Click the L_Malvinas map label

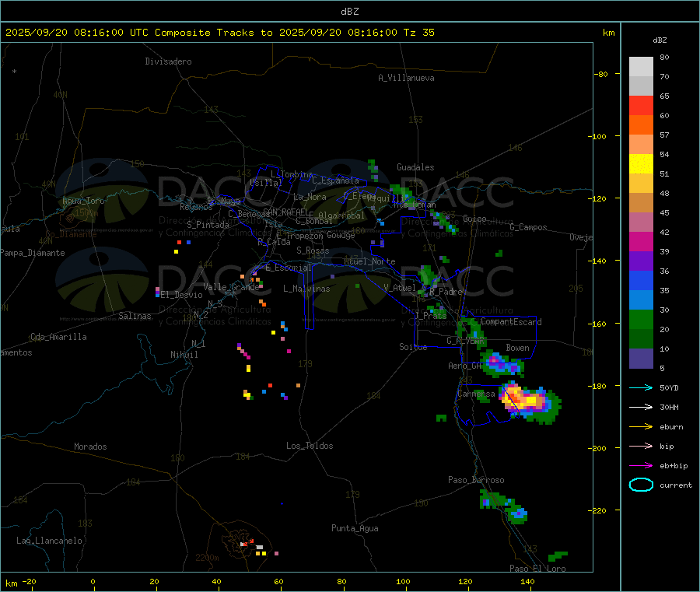[x=306, y=289]
